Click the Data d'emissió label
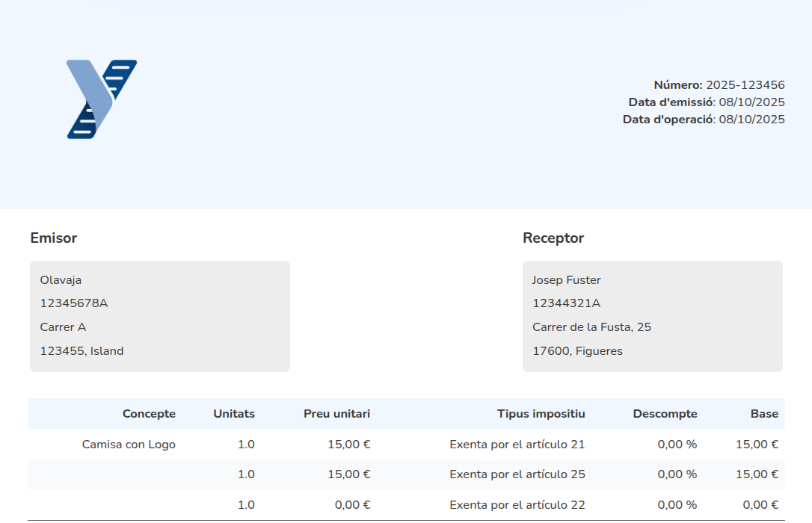Screen dimensions: 812x523 coord(671,102)
